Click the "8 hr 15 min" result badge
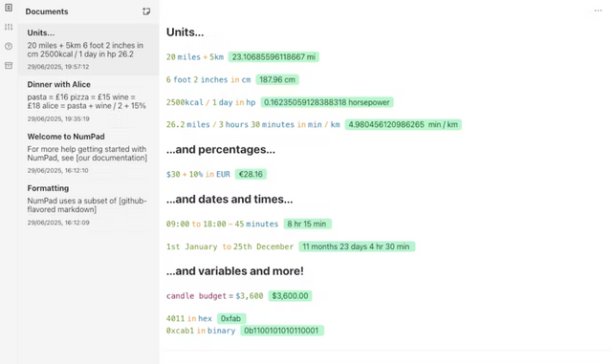The height and width of the screenshot is (364, 612). [307, 224]
